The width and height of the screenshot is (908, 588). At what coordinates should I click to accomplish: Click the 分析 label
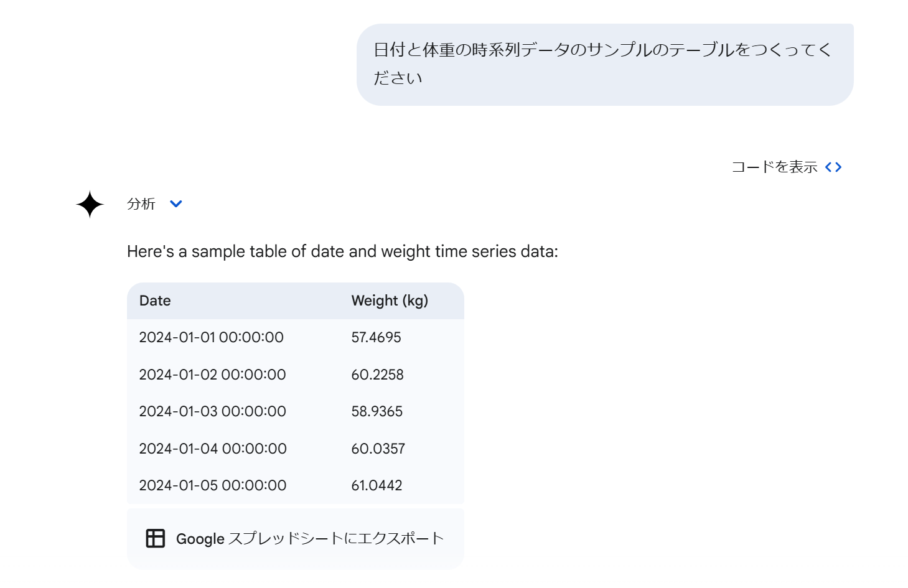pyautogui.click(x=141, y=204)
